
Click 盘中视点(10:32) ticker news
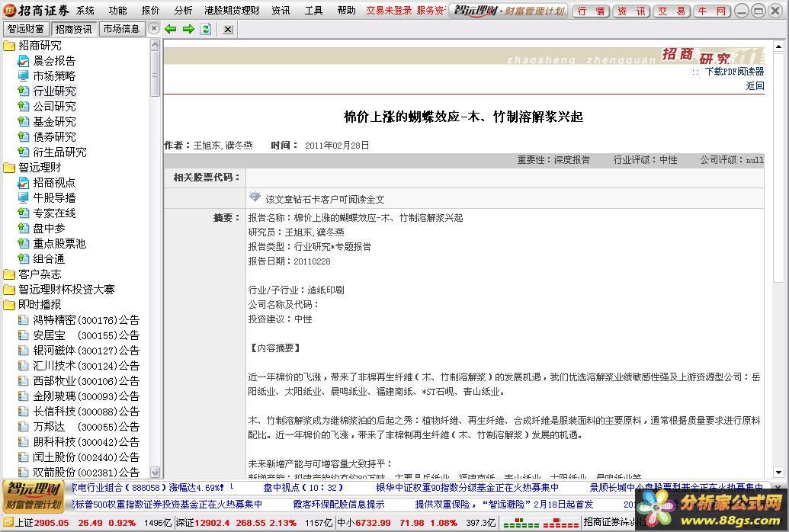303,487
